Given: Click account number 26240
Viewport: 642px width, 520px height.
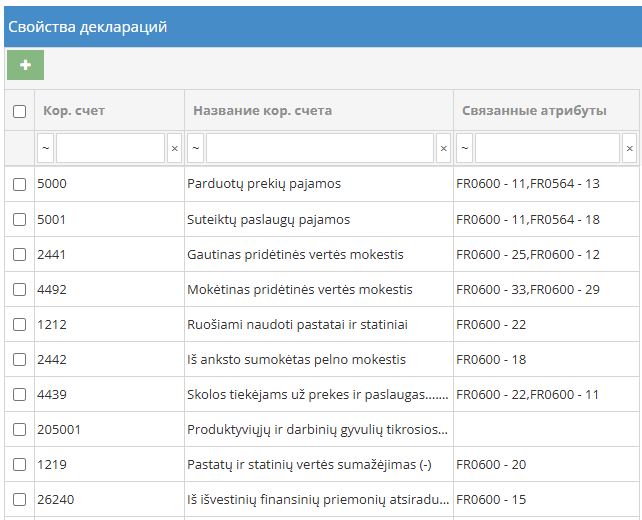Looking at the screenshot, I should 56,500.
